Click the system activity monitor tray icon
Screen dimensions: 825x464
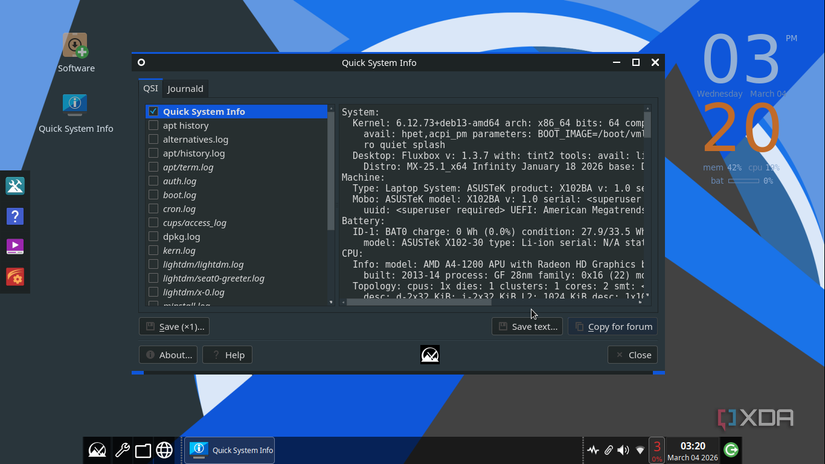593,450
